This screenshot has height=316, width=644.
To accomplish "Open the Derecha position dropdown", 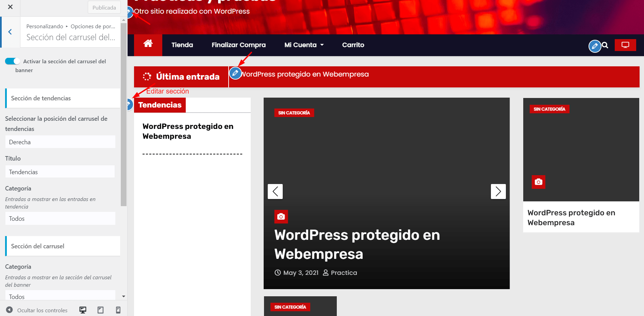I will 60,142.
